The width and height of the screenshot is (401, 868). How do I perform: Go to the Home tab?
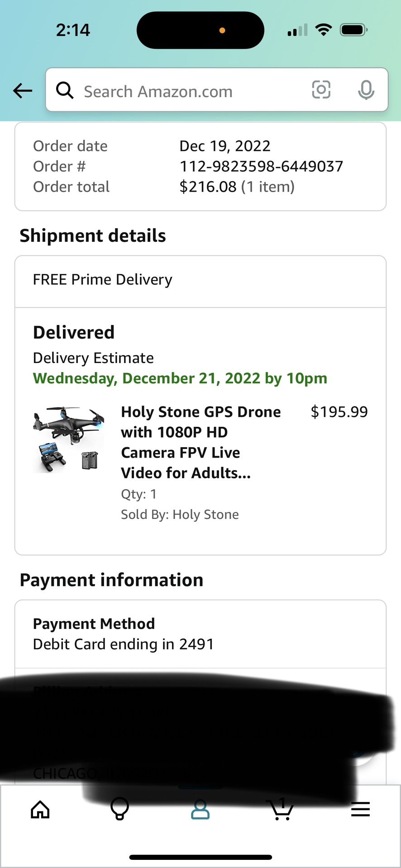click(40, 809)
